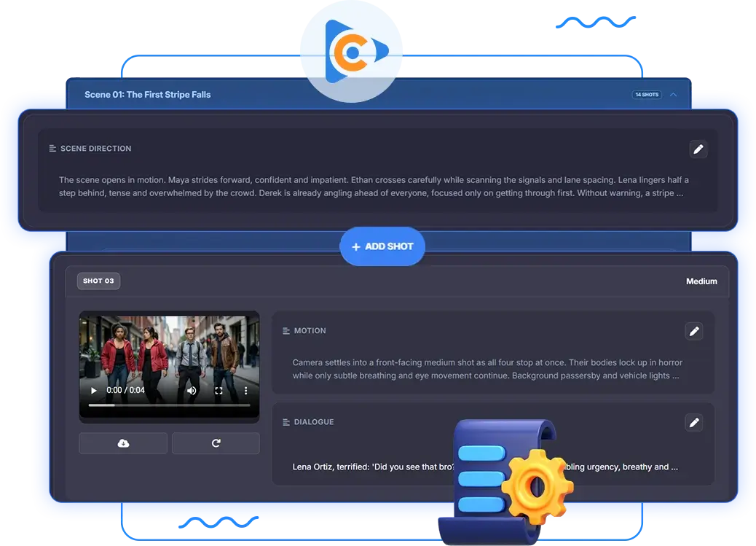756x546 pixels.
Task: Play the Shot 03 video
Action: click(x=94, y=390)
